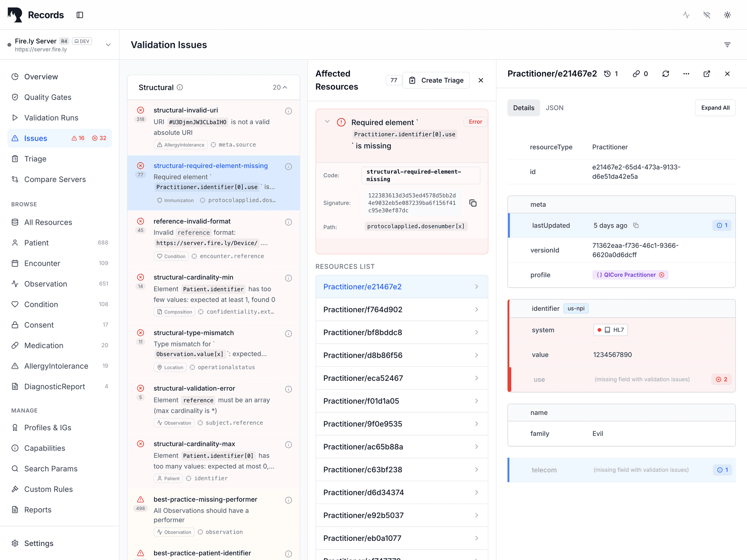The height and width of the screenshot is (560, 747).
Task: Refresh the Practitioner resource with sync icon
Action: [666, 73]
